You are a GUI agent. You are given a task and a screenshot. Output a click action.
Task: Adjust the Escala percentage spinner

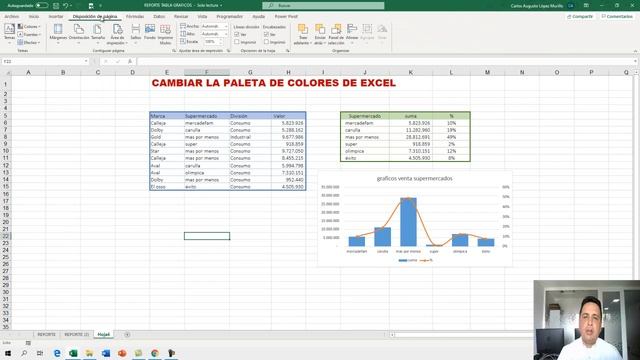[221, 42]
